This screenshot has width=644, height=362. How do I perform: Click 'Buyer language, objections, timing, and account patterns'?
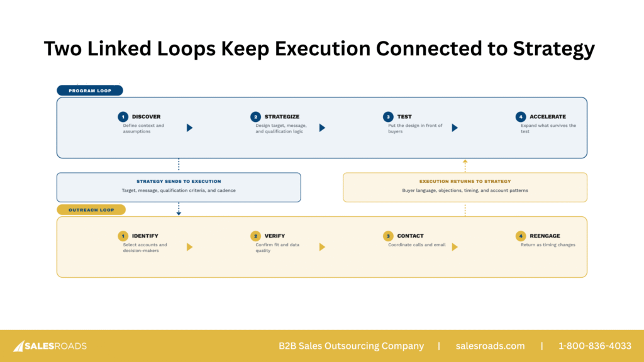click(x=465, y=190)
